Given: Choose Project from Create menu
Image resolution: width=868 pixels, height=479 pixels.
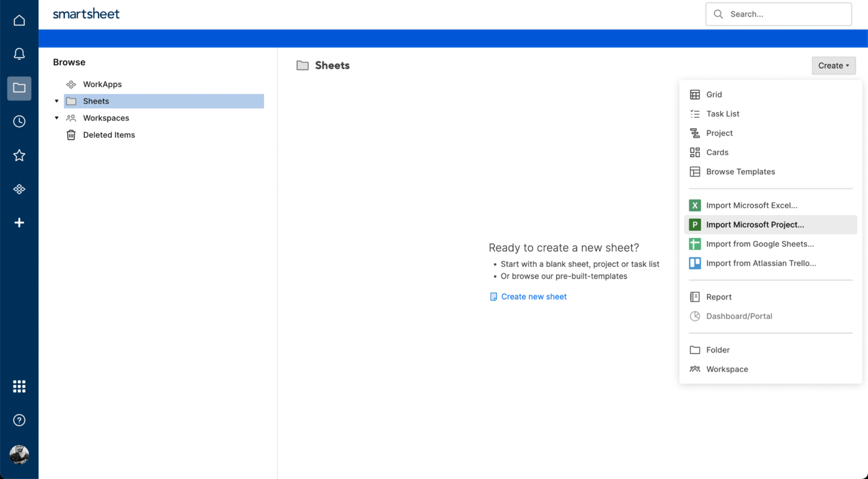Looking at the screenshot, I should click(x=771, y=133).
